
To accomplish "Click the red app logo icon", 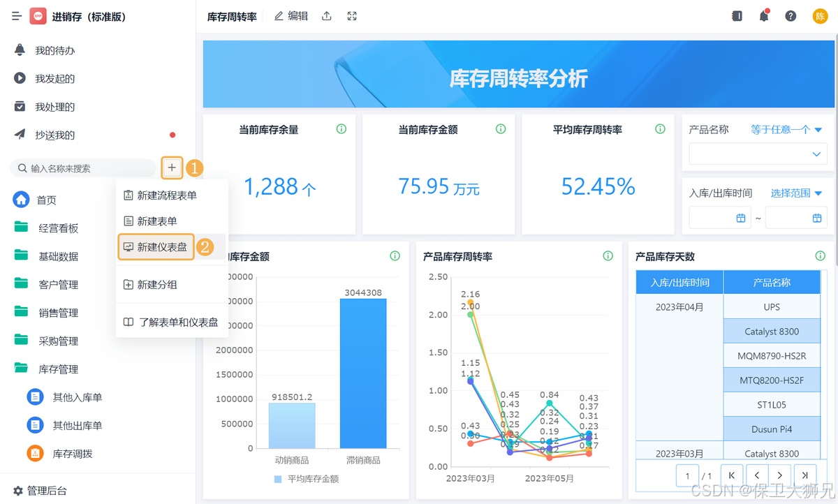I will (x=38, y=16).
